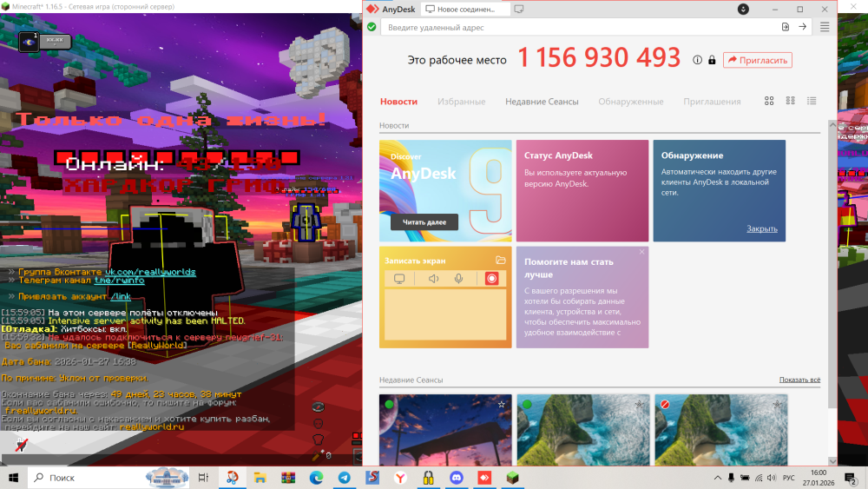Open Telegram from the taskbar
Screen dimensions: 868x489
pyautogui.click(x=345, y=478)
